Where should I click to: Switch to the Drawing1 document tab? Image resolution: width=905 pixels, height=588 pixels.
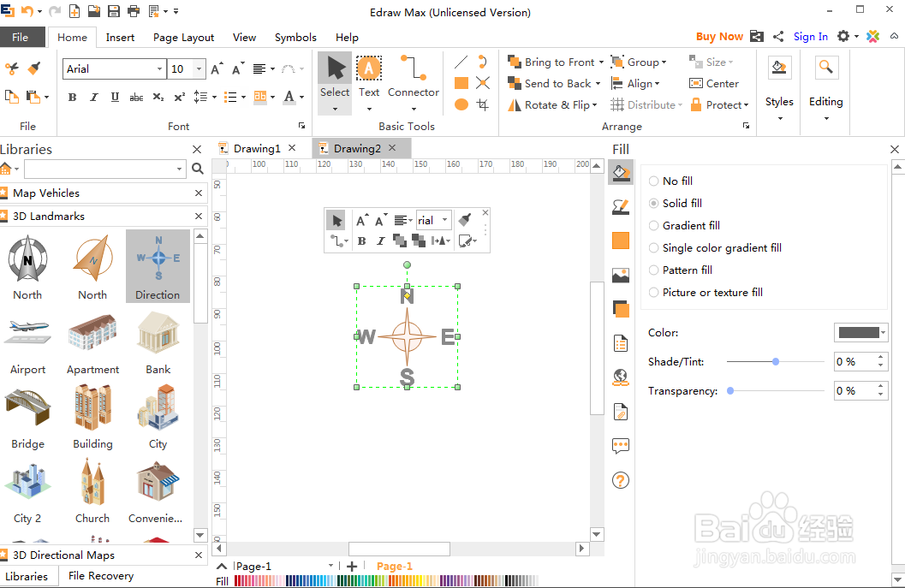click(257, 148)
